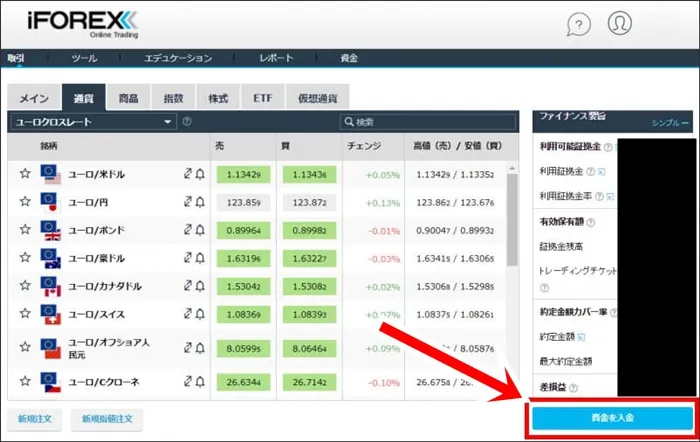Set a price alert bell for ユーロ/Cクローネ

click(200, 382)
